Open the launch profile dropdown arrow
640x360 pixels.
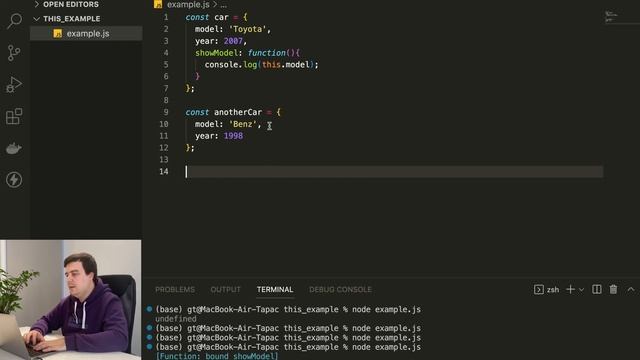tap(582, 290)
